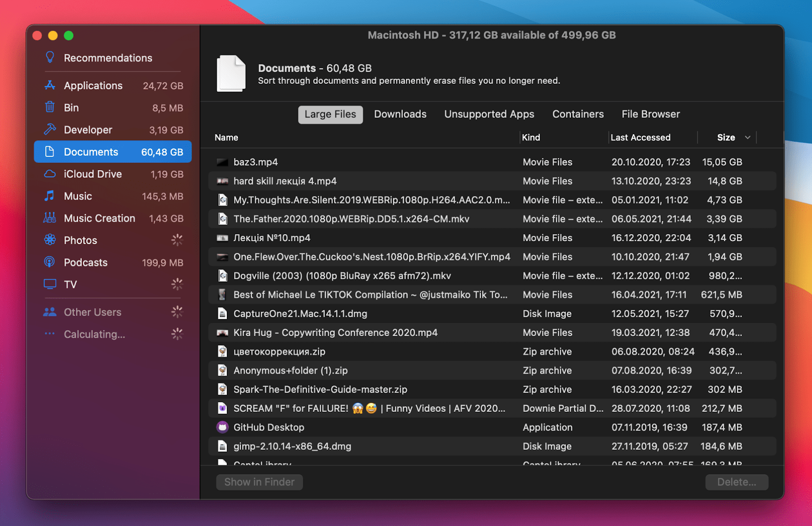Viewport: 812px width, 526px height.
Task: Click the Anonymous+folder zip file icon
Action: pyautogui.click(x=222, y=370)
